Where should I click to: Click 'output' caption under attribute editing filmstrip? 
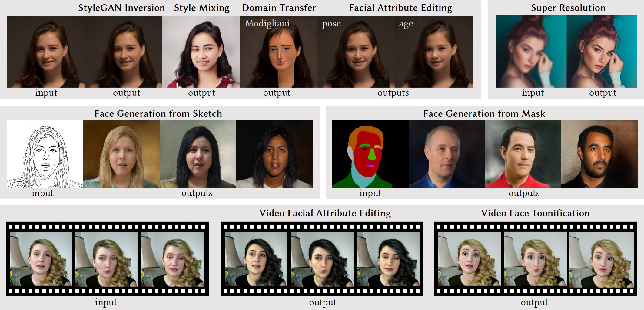coord(323,302)
